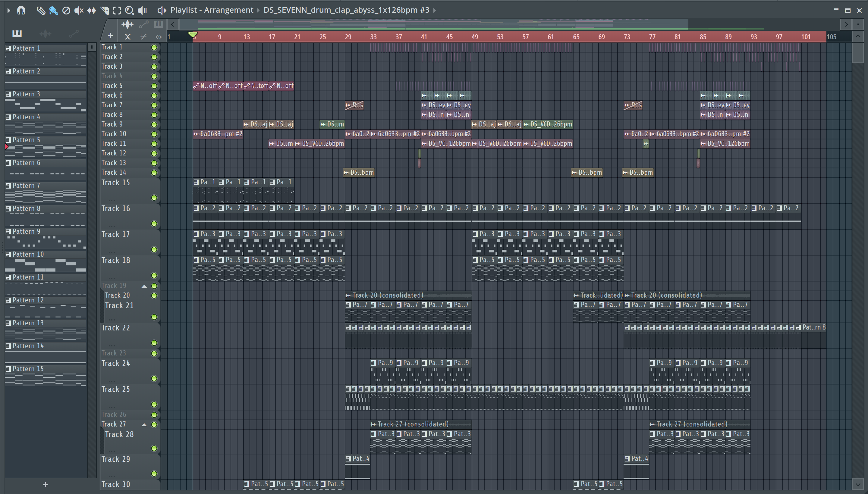Open Pattern 9 menu icon in picker
The height and width of the screenshot is (494, 868).
[x=8, y=231]
